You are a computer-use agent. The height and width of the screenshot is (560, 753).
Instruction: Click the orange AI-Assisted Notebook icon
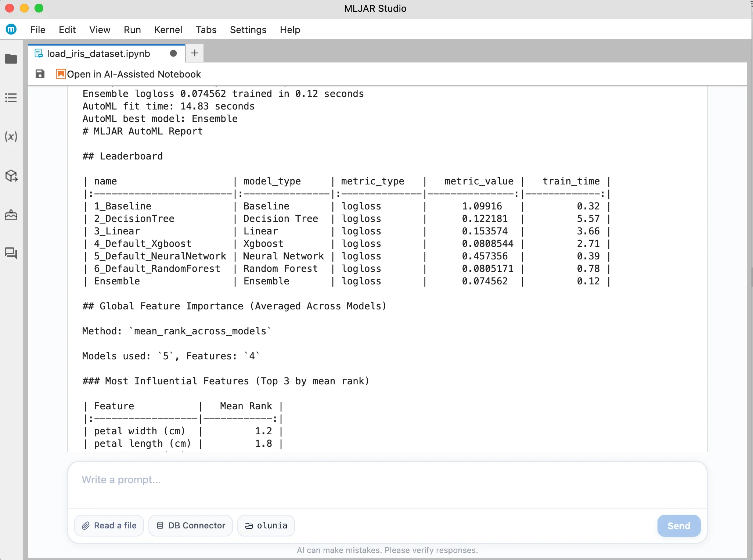(61, 74)
